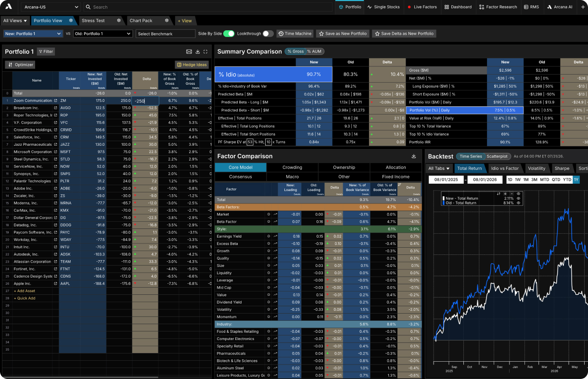This screenshot has width=588, height=379.
Task: Open external link icon for Broadcom Inc.
Action: coord(56,108)
